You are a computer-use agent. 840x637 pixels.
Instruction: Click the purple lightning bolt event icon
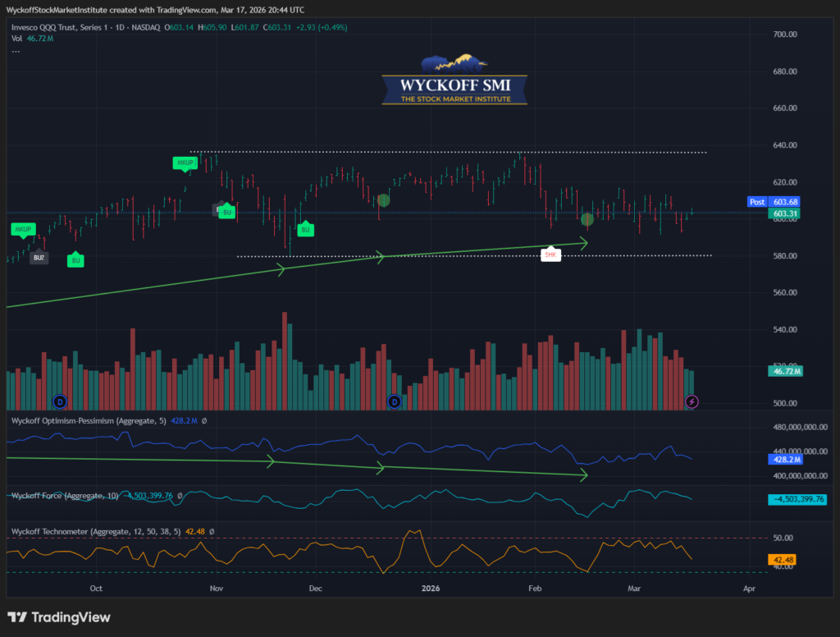point(692,401)
